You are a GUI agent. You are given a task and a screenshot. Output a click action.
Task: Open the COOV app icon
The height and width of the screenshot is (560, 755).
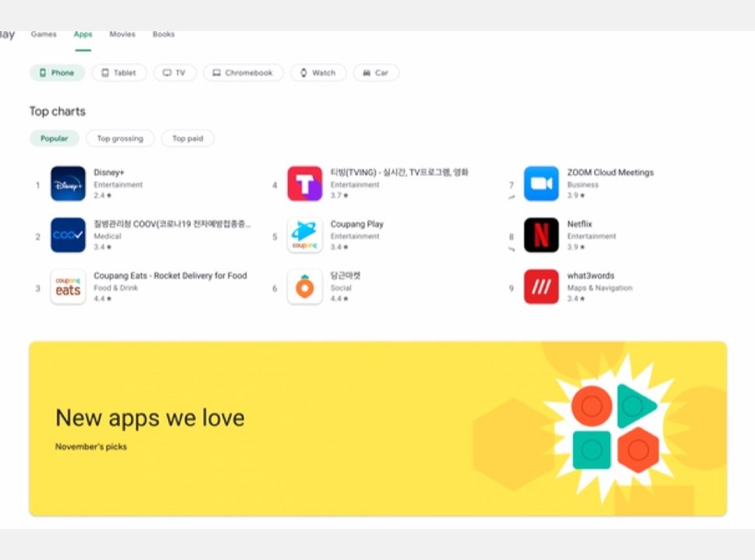tap(68, 235)
